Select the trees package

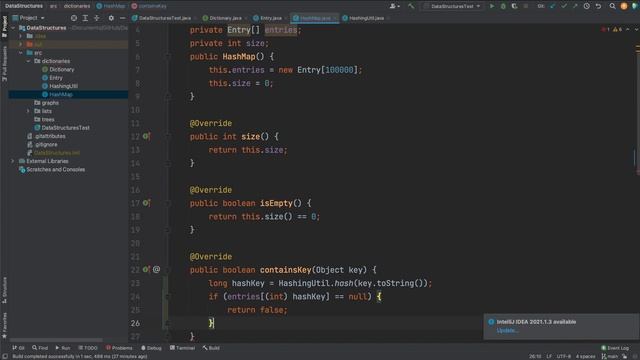48,120
